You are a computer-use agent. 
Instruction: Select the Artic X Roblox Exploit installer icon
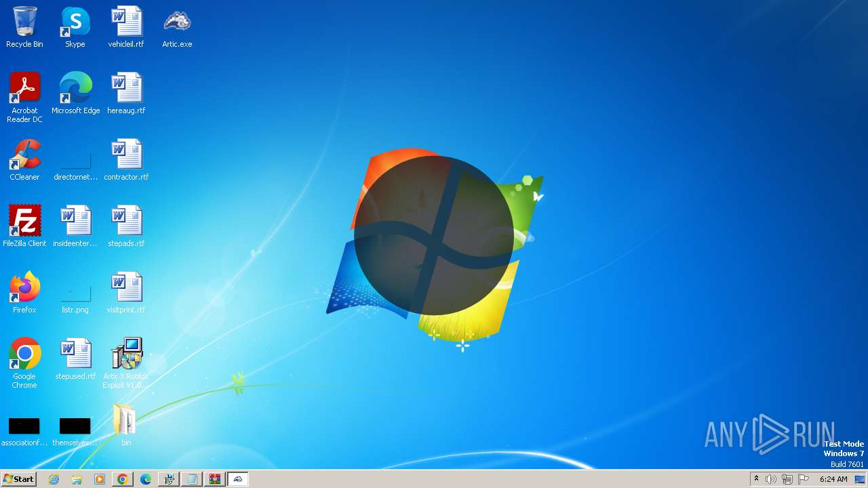tap(126, 363)
